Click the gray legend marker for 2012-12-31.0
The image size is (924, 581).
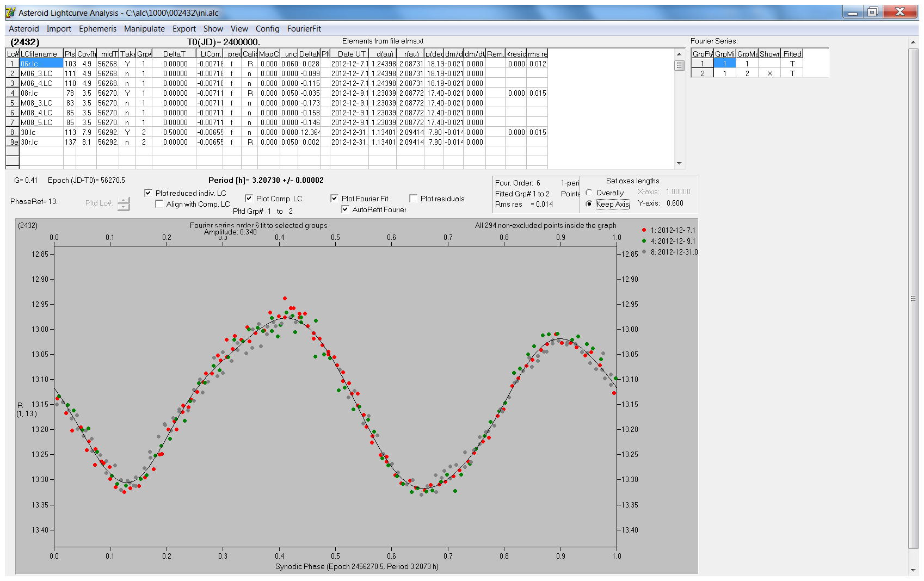644,252
